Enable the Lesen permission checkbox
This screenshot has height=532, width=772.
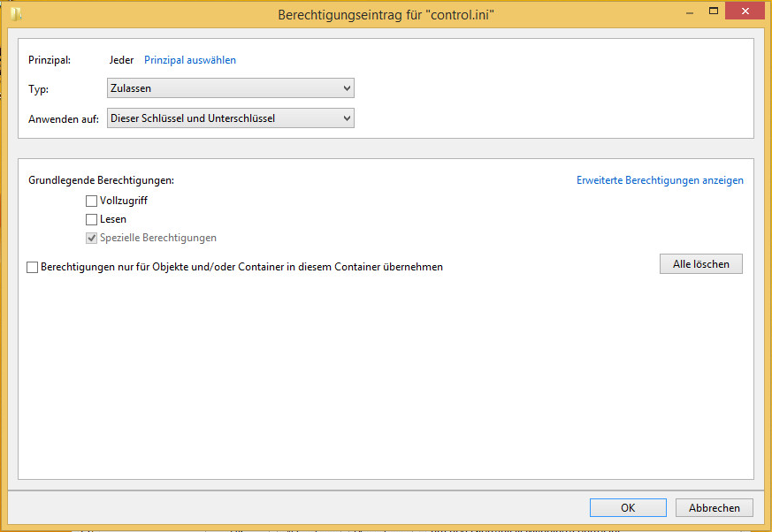click(91, 220)
